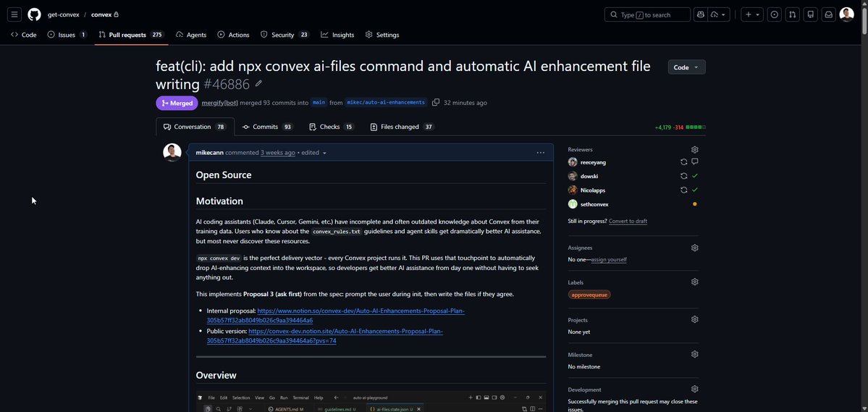Open the mikec/auto-ai-enhancements branch link

[387, 102]
